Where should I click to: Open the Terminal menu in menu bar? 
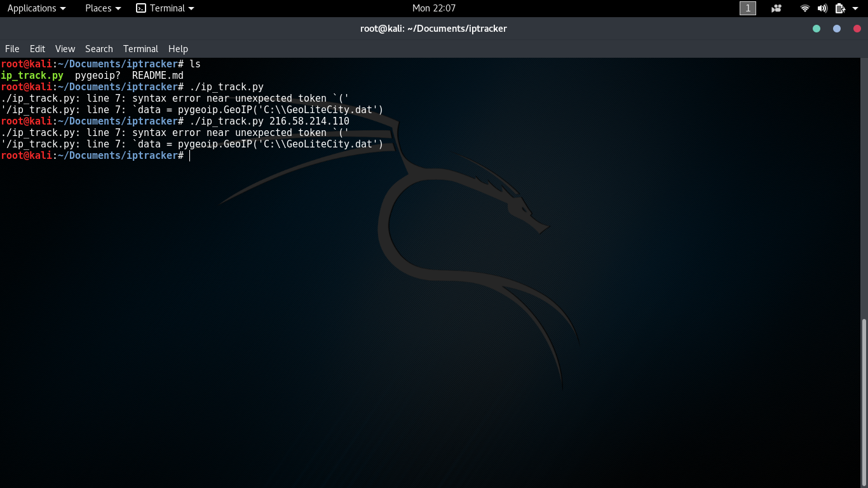click(140, 49)
